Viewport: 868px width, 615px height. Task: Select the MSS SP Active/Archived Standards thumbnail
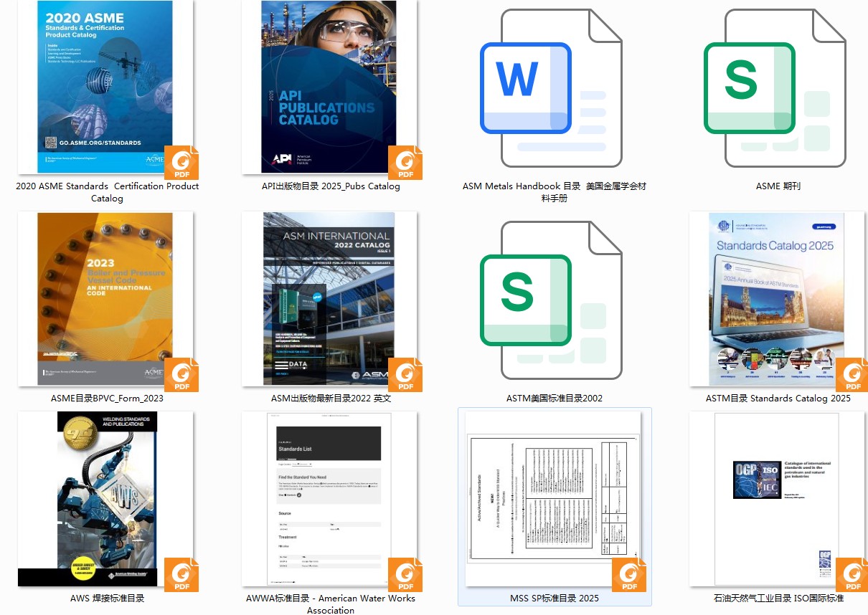tap(552, 499)
